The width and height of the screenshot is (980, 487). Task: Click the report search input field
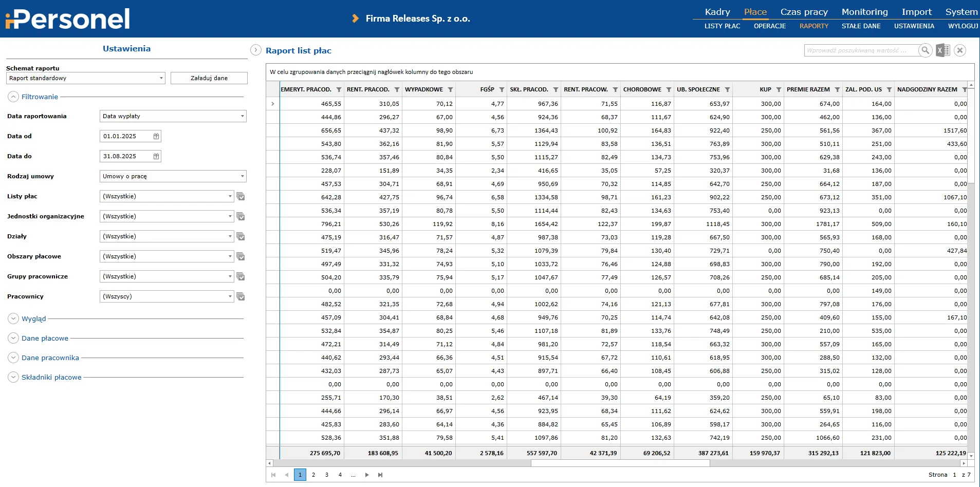click(860, 50)
